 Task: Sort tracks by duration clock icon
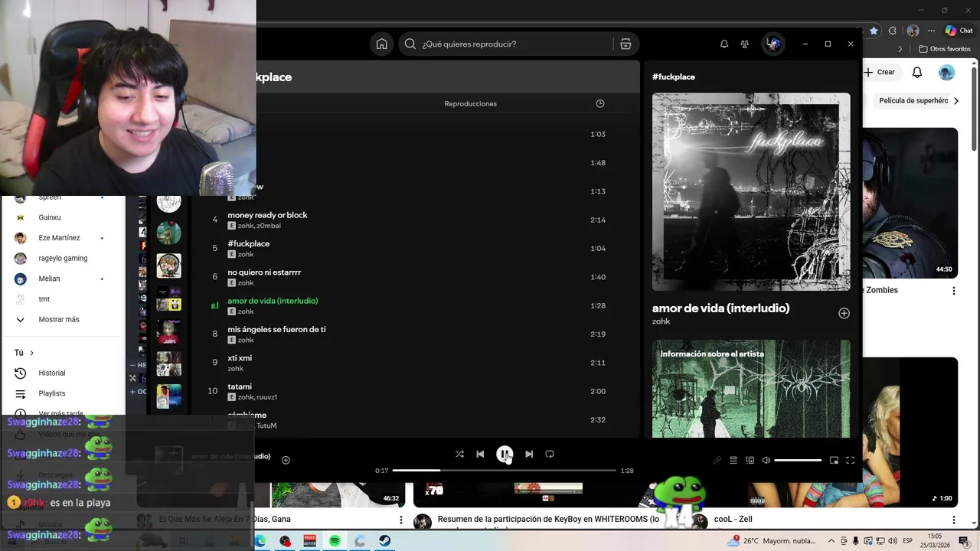tap(600, 103)
